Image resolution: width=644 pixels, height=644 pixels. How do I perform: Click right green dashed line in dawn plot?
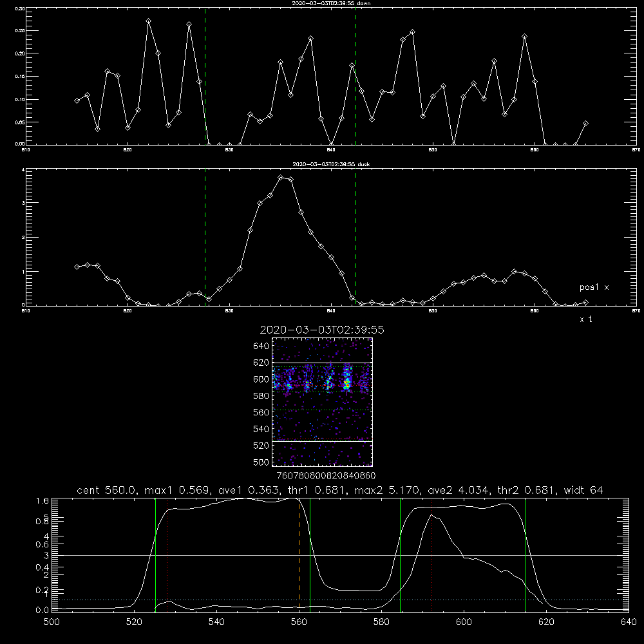point(355,76)
